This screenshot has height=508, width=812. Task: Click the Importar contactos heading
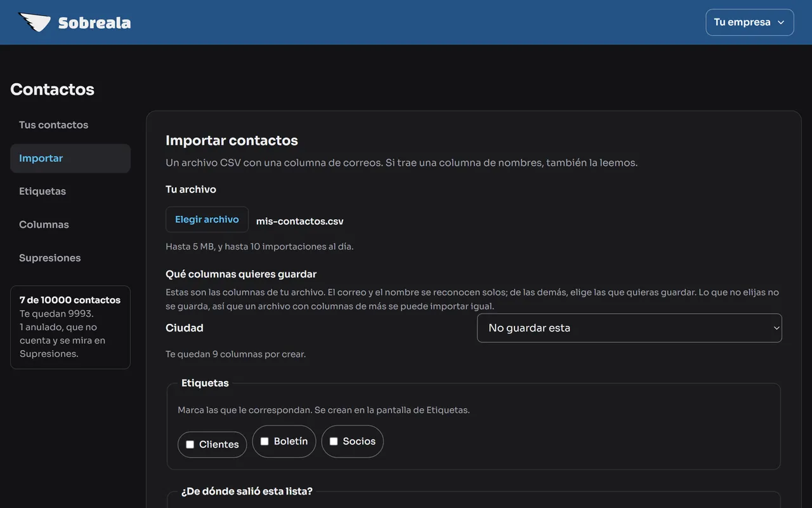232,140
